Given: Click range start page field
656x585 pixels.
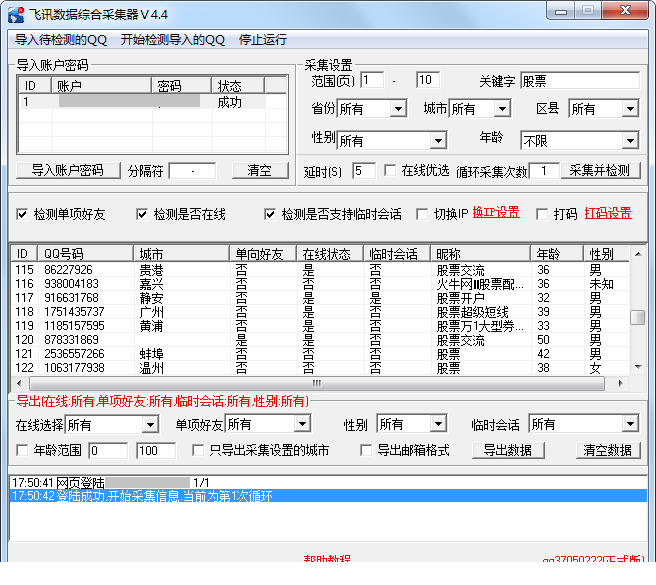Looking at the screenshot, I should 372,80.
